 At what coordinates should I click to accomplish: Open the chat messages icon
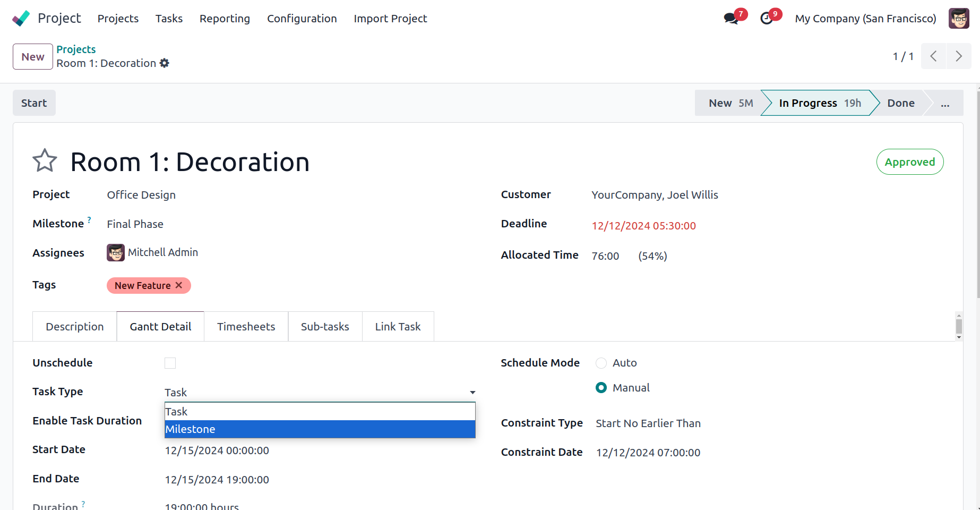click(731, 19)
